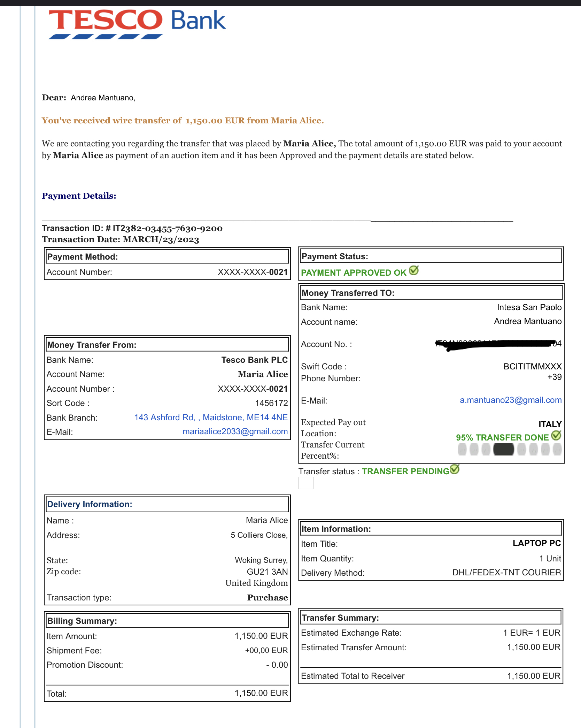
Task: Click the ITALY pay out location
Action: tap(550, 424)
